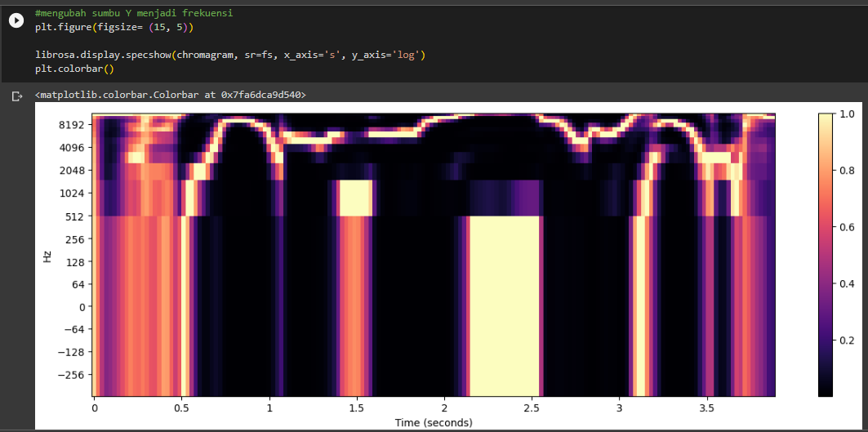Click the colorbar gradient beside the plot
This screenshot has width=868, height=432.
825,255
